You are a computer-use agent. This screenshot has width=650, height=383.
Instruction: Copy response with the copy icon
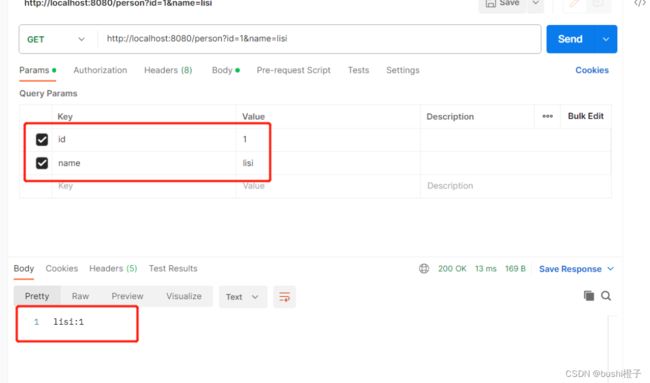coord(589,296)
